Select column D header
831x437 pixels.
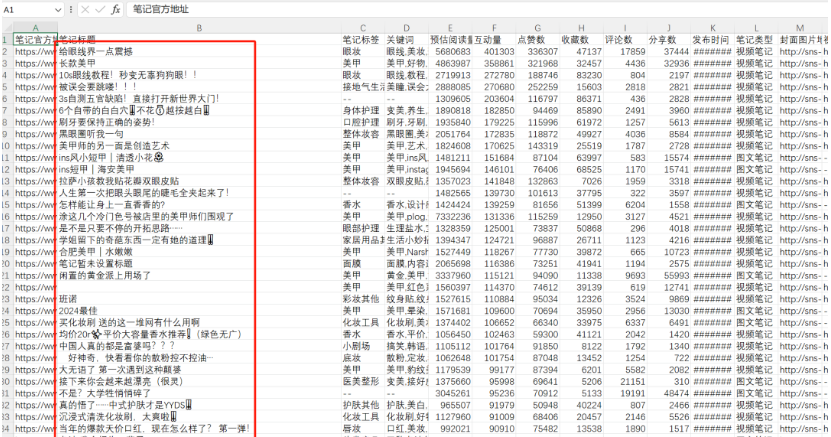[x=406, y=28]
